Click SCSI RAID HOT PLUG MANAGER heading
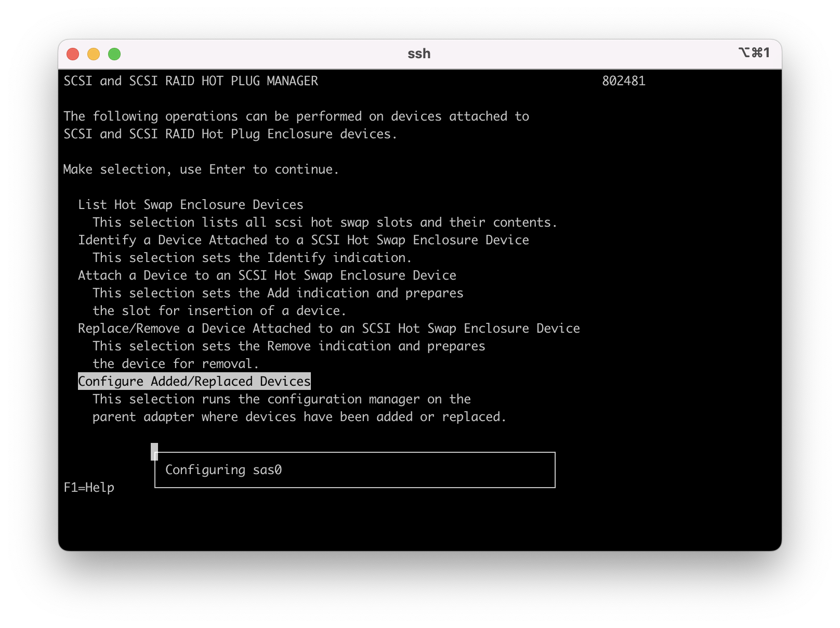This screenshot has width=840, height=628. tap(191, 81)
